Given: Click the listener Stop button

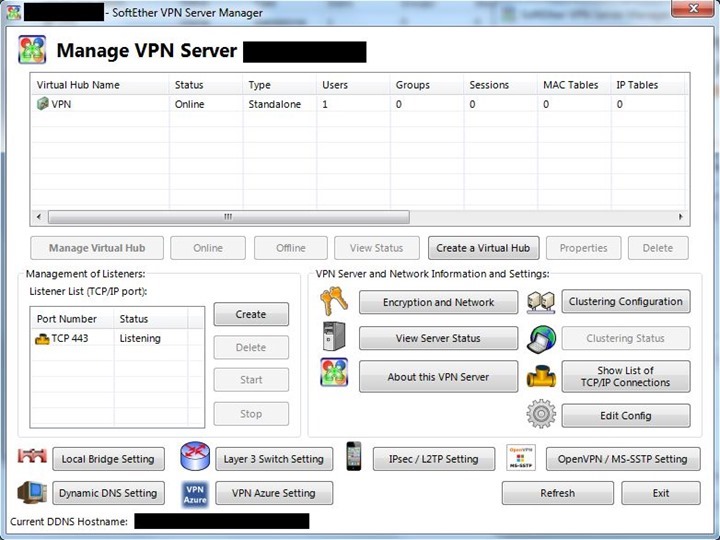Looking at the screenshot, I should pos(251,414).
